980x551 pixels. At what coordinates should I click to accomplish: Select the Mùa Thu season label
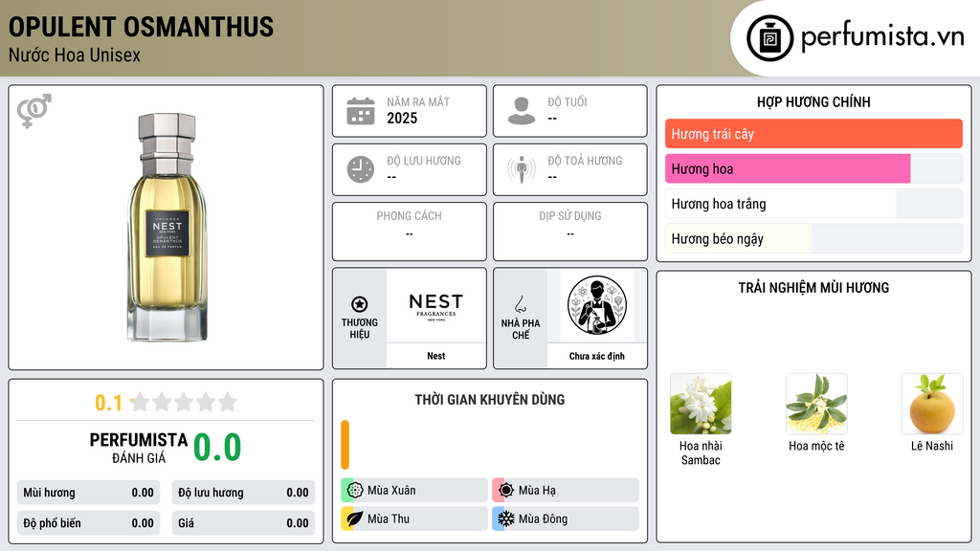(389, 518)
